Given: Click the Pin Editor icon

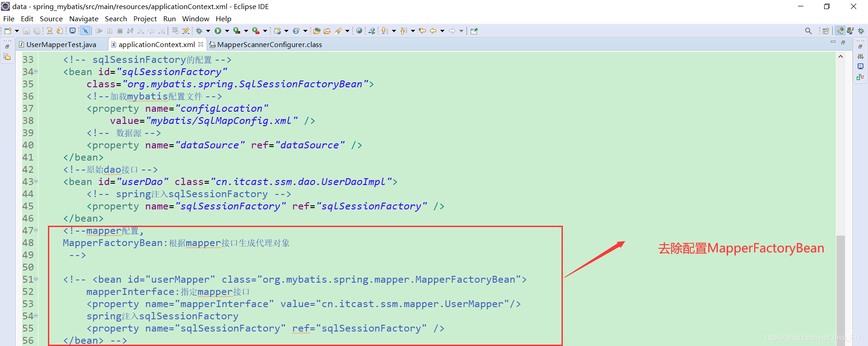Looking at the screenshot, I should pyautogui.click(x=474, y=31).
